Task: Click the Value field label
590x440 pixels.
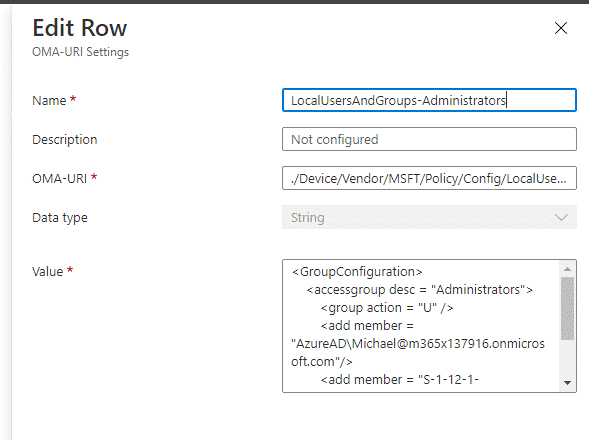Action: (47, 271)
